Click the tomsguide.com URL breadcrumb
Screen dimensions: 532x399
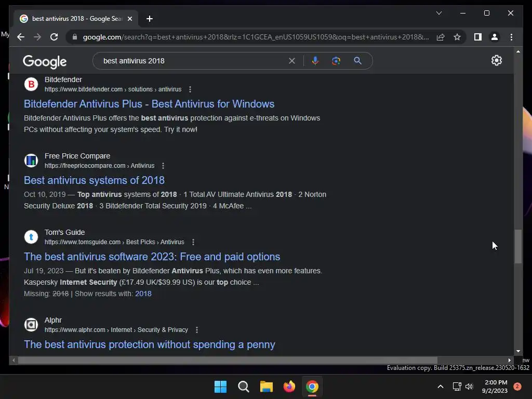point(114,242)
